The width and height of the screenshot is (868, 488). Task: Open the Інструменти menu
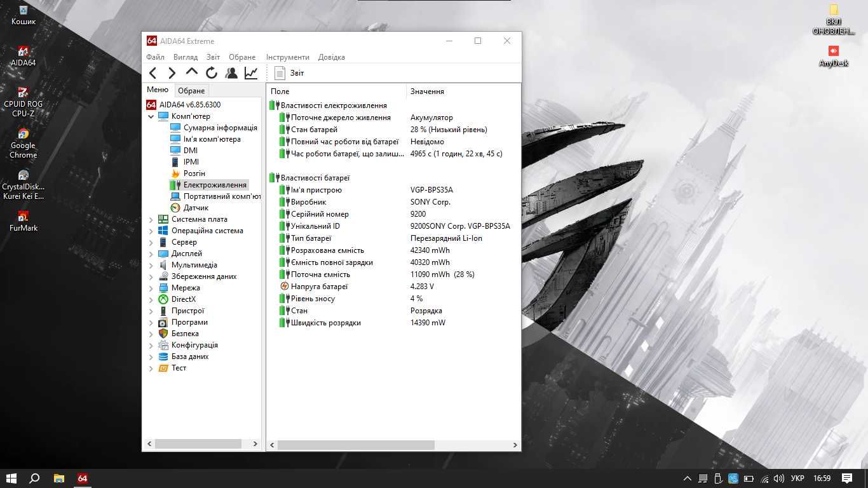(288, 57)
